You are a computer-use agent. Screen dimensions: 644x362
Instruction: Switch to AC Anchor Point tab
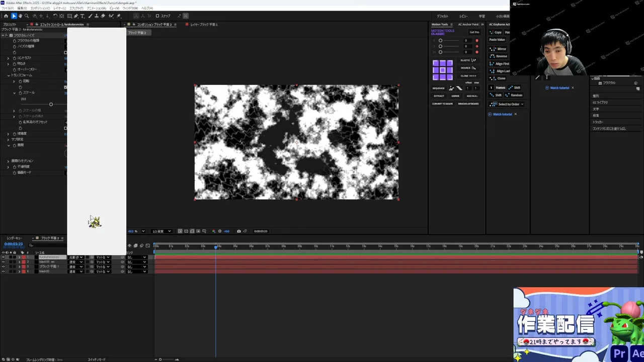pyautogui.click(x=468, y=25)
